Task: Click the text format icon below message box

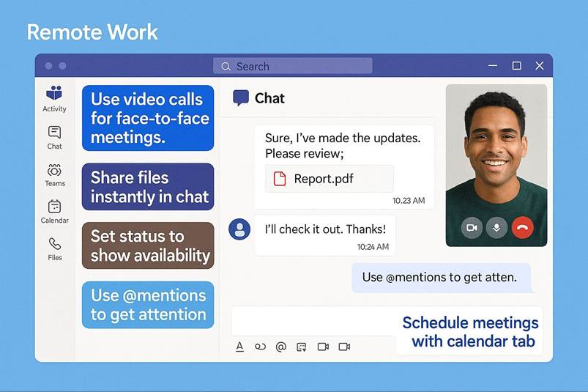Action: click(239, 347)
